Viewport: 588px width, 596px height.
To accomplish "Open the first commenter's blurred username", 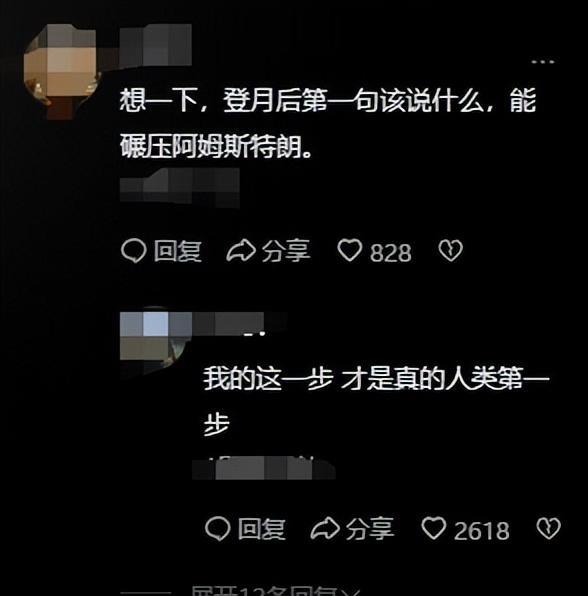I will (155, 44).
